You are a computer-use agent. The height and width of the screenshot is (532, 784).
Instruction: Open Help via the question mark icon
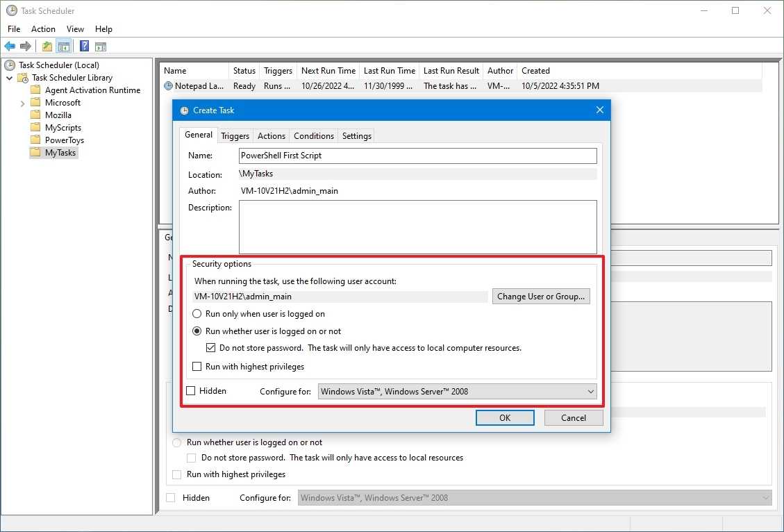[x=84, y=47]
